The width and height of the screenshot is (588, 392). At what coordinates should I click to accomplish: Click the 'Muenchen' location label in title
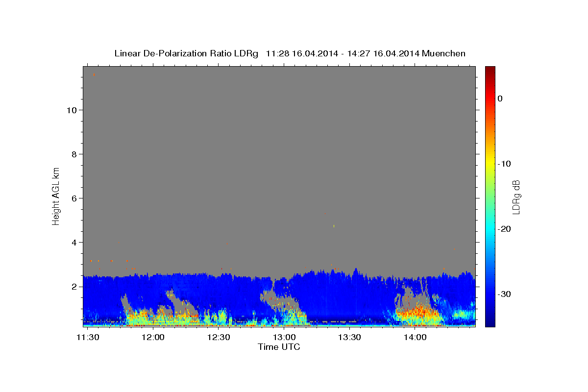444,53
